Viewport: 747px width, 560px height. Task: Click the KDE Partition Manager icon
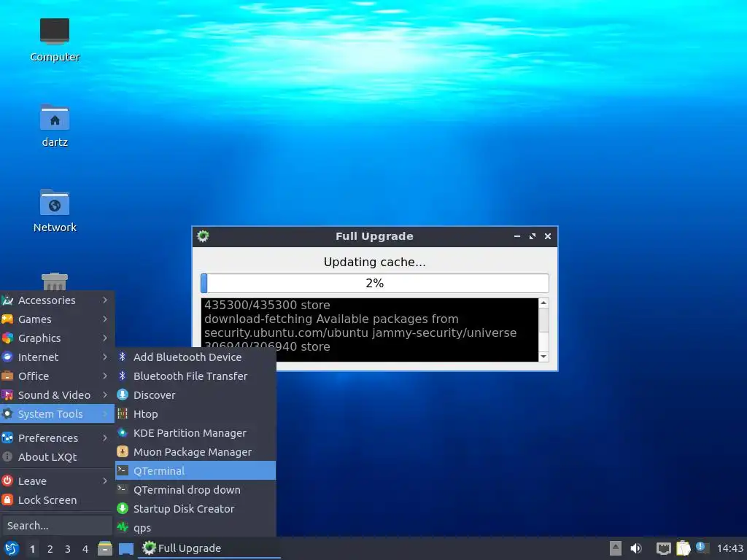tap(123, 433)
